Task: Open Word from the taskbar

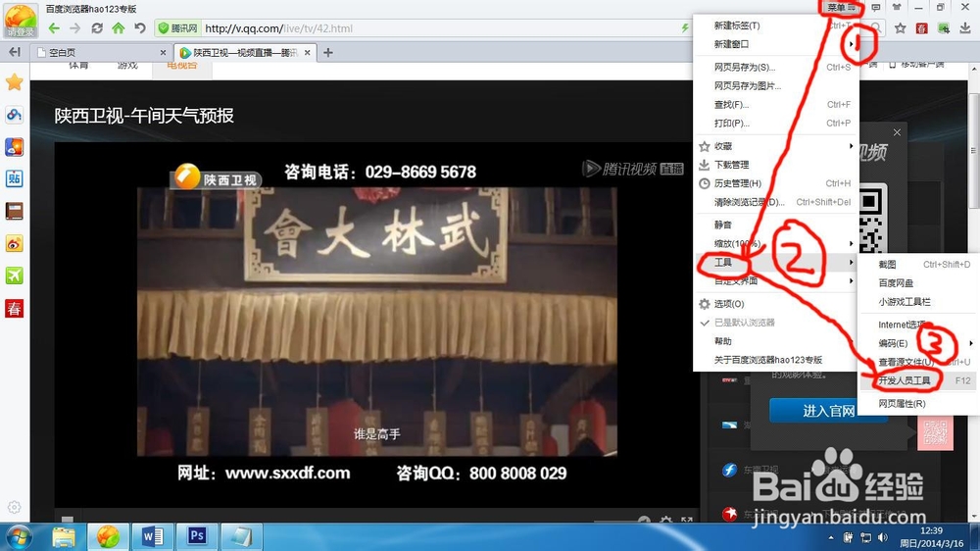Action: click(x=152, y=536)
